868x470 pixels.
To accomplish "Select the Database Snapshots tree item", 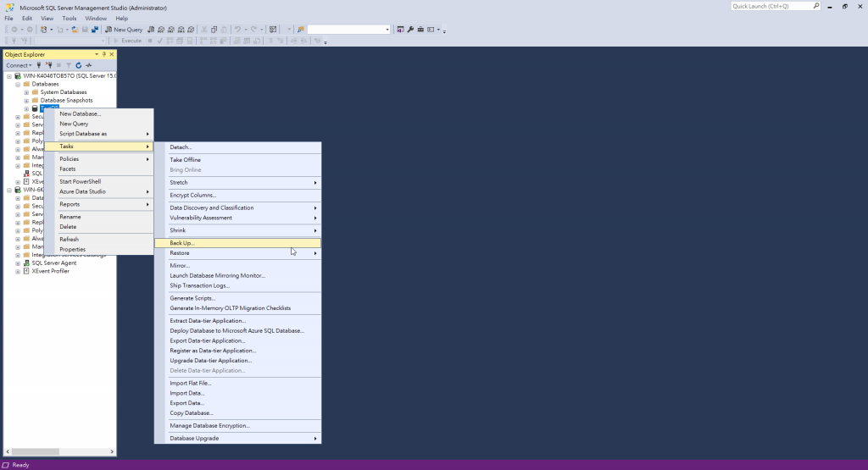I will 66,101.
